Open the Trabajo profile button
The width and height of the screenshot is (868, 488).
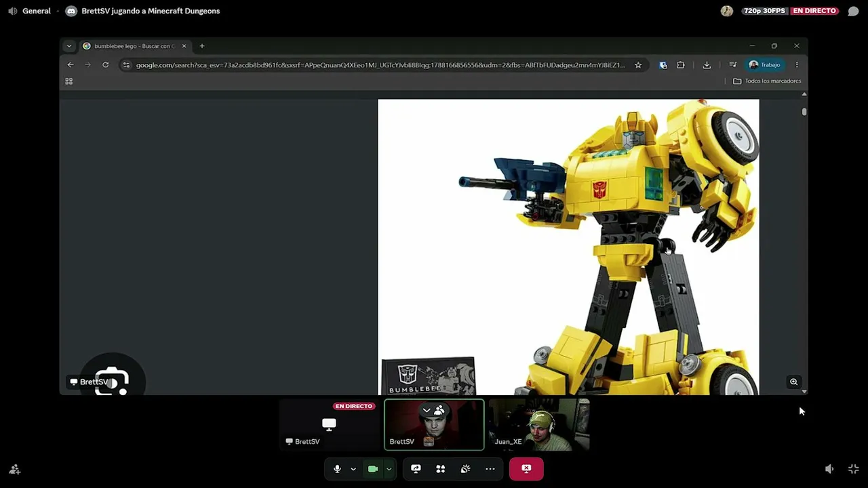(765, 65)
